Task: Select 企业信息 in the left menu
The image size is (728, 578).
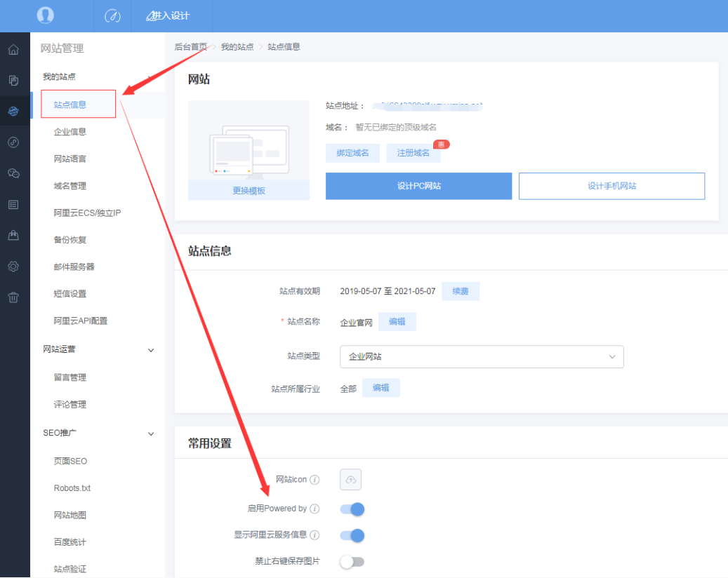Action: pyautogui.click(x=70, y=132)
